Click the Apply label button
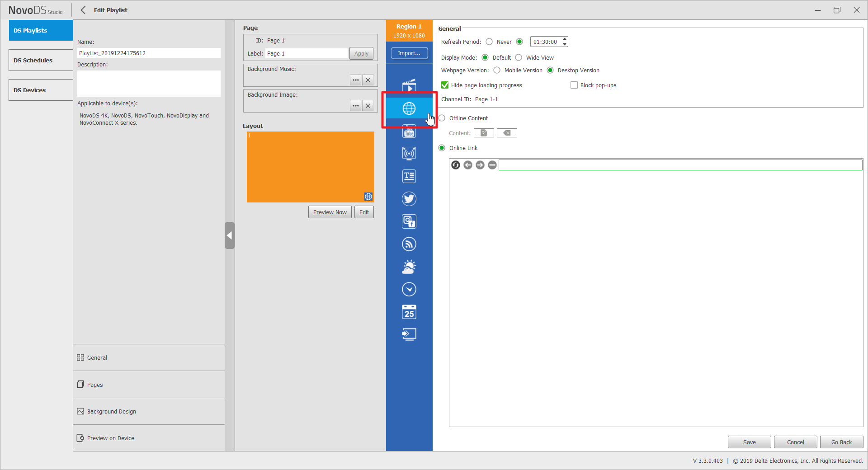 coord(361,53)
